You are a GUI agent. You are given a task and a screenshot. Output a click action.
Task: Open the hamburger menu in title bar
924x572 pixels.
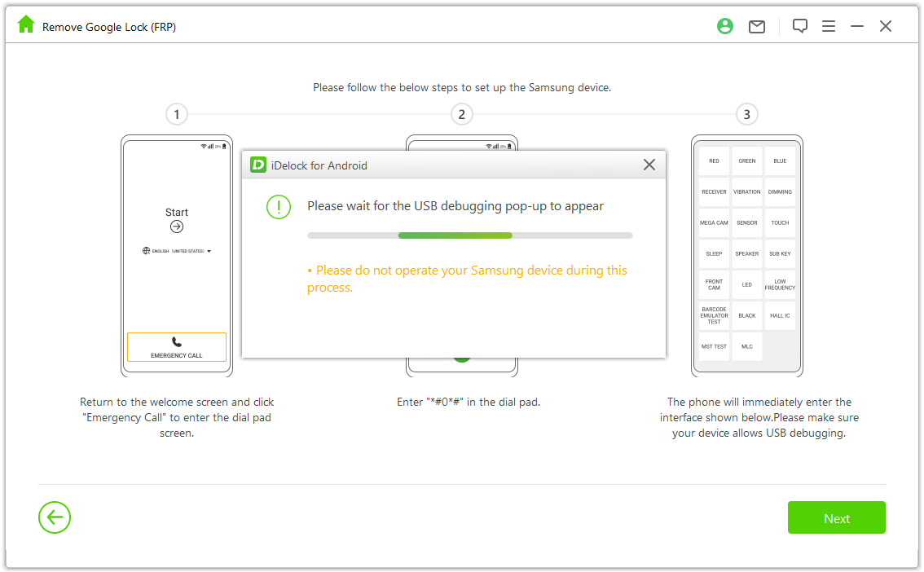click(x=829, y=26)
